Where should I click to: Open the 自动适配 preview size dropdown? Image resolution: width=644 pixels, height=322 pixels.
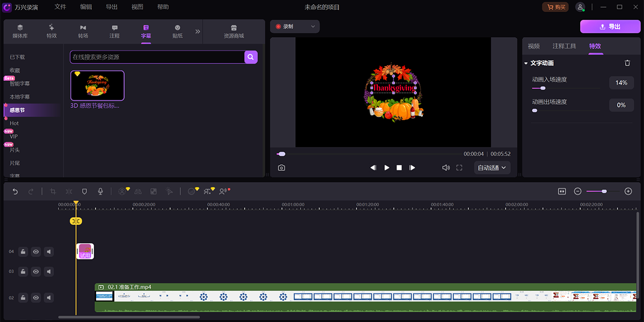tap(492, 167)
